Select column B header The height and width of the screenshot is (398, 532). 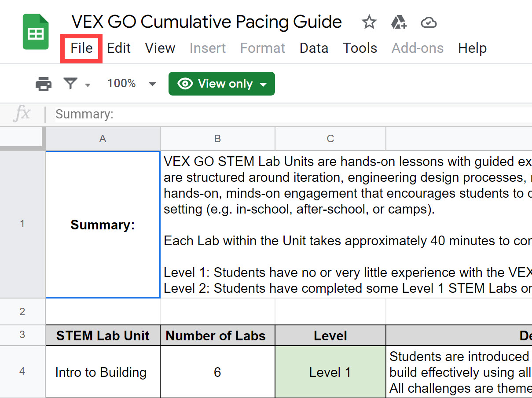pyautogui.click(x=217, y=138)
